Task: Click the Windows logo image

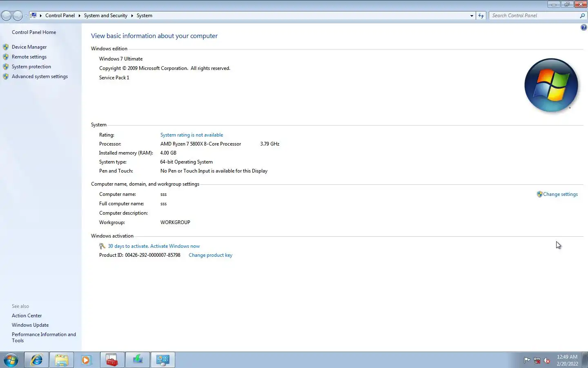Action: [551, 85]
